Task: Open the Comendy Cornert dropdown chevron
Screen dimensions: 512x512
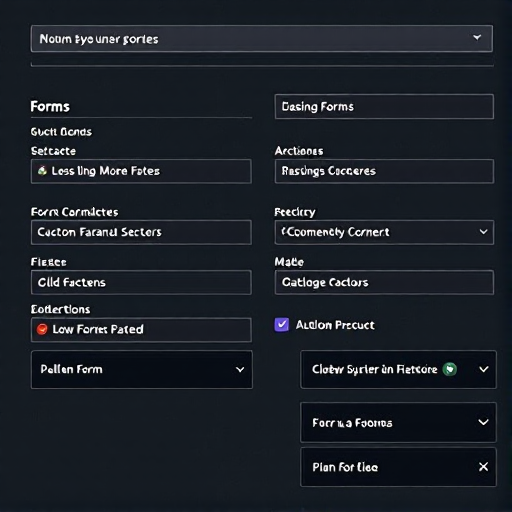Action: pyautogui.click(x=483, y=232)
